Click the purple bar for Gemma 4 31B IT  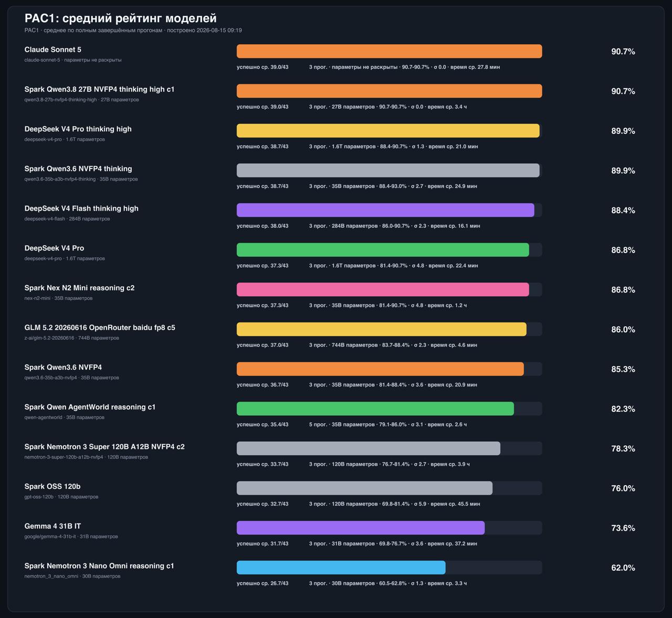pyautogui.click(x=361, y=528)
